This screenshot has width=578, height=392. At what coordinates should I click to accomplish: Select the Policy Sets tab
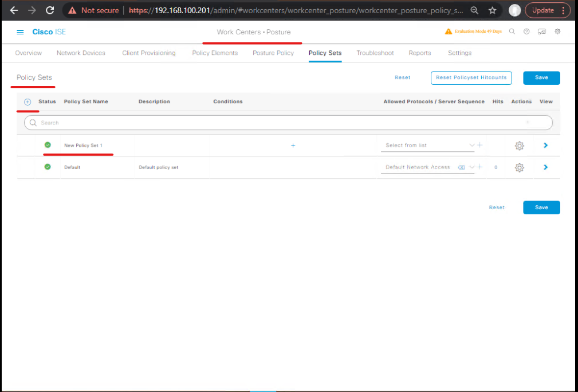point(325,53)
